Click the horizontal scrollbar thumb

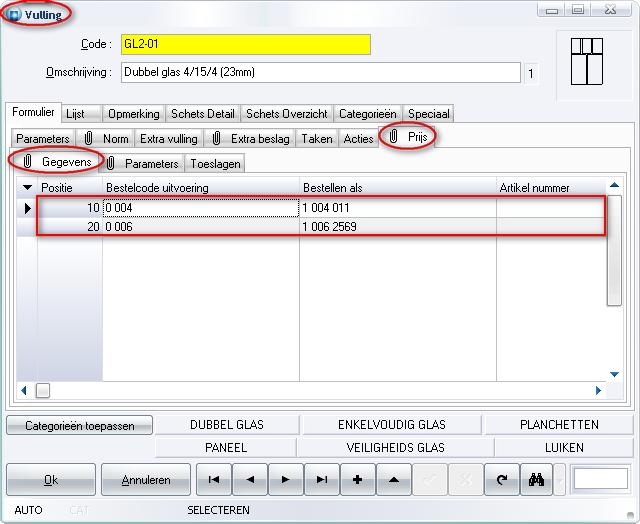[x=43, y=391]
